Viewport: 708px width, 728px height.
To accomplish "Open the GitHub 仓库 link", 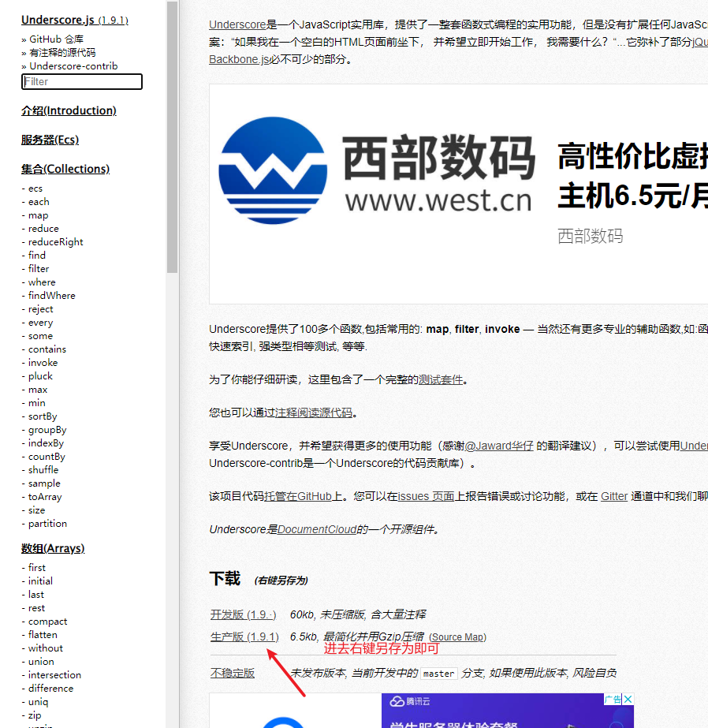I will [56, 39].
